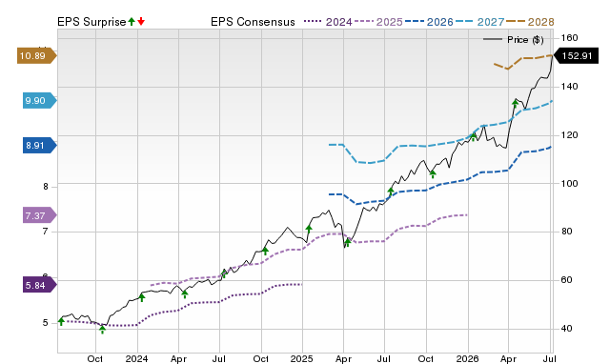This screenshot has width=610, height=364.
Task: Select the EPS surprise arrow near Apr 2024
Action: pos(185,293)
